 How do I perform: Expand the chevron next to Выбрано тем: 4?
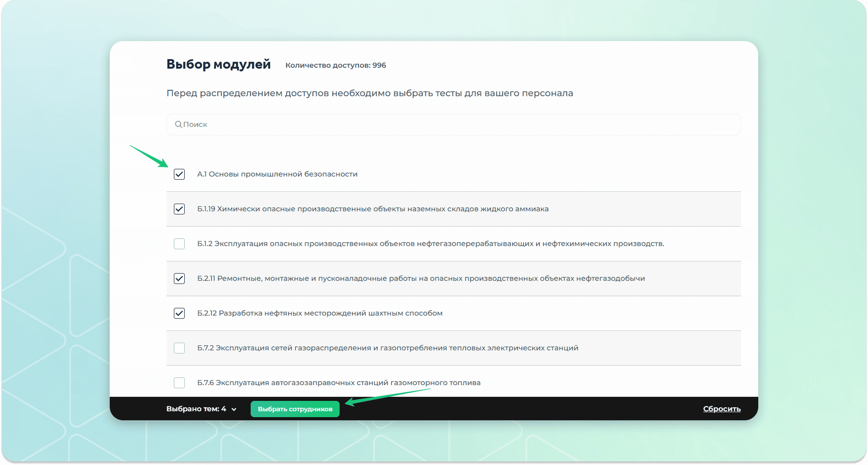tap(234, 409)
